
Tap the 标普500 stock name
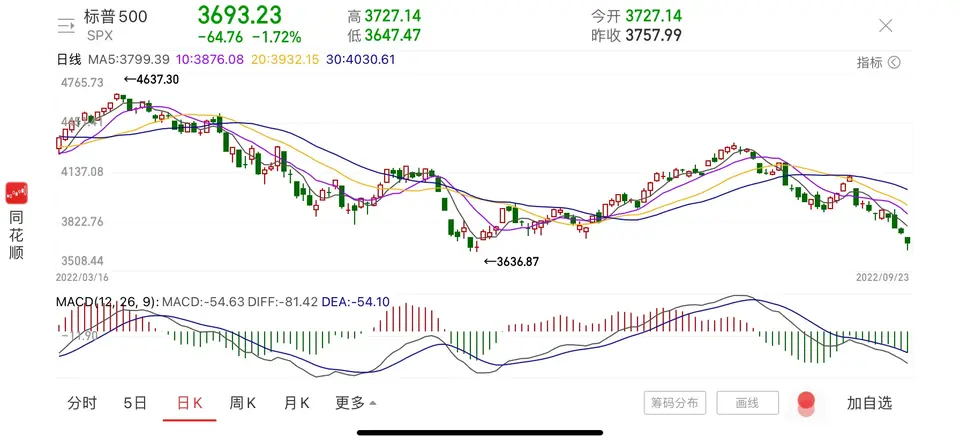(116, 17)
